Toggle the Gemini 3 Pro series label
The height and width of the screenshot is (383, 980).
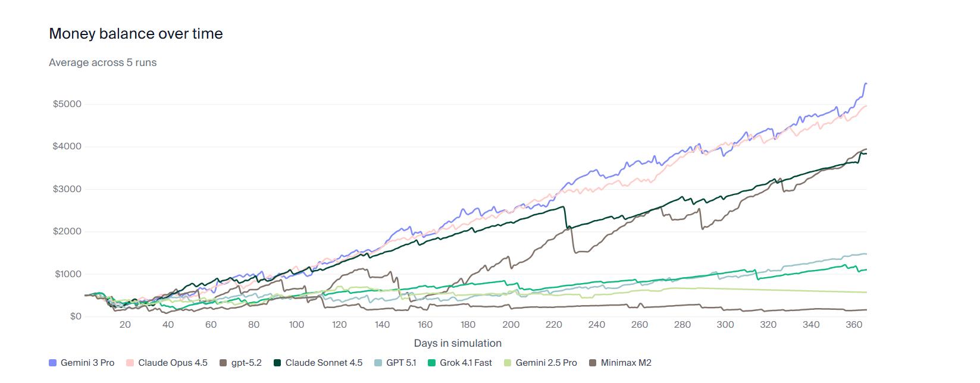click(87, 363)
